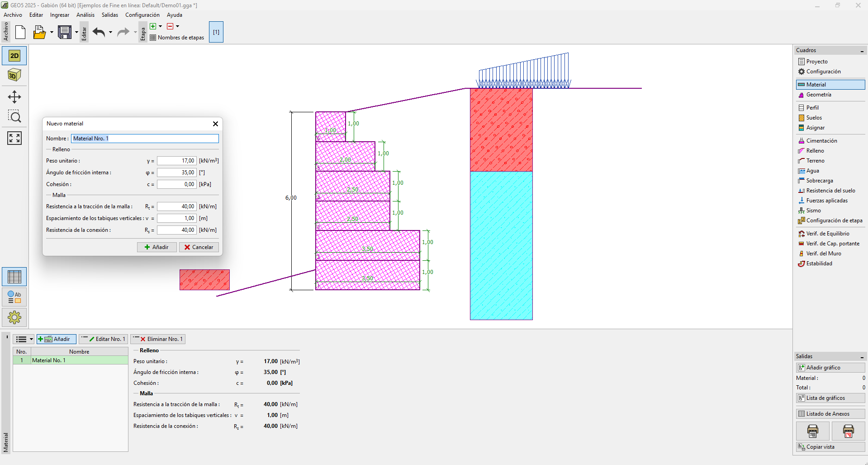Click the Peso unitario input field
Image resolution: width=868 pixels, height=465 pixels.
tap(176, 161)
